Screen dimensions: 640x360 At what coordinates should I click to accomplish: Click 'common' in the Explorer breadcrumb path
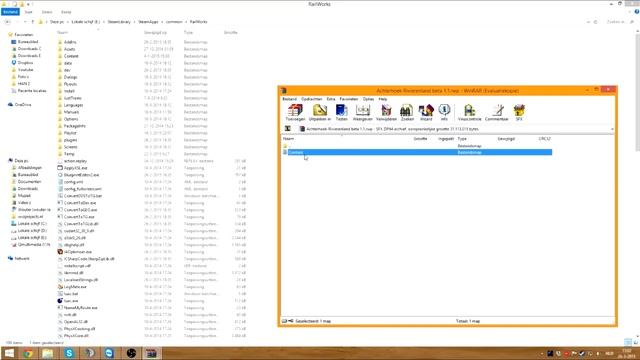tap(174, 22)
